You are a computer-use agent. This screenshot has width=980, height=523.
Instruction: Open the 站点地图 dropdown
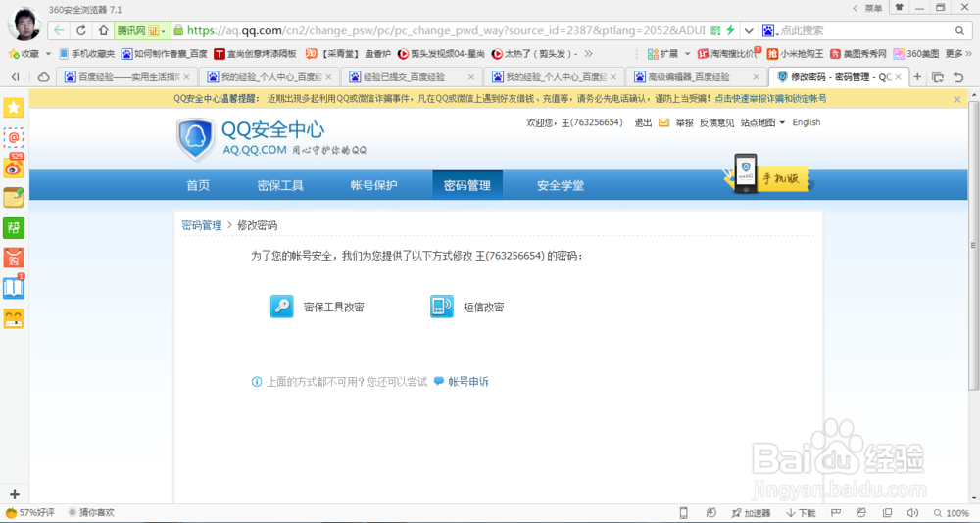[762, 123]
